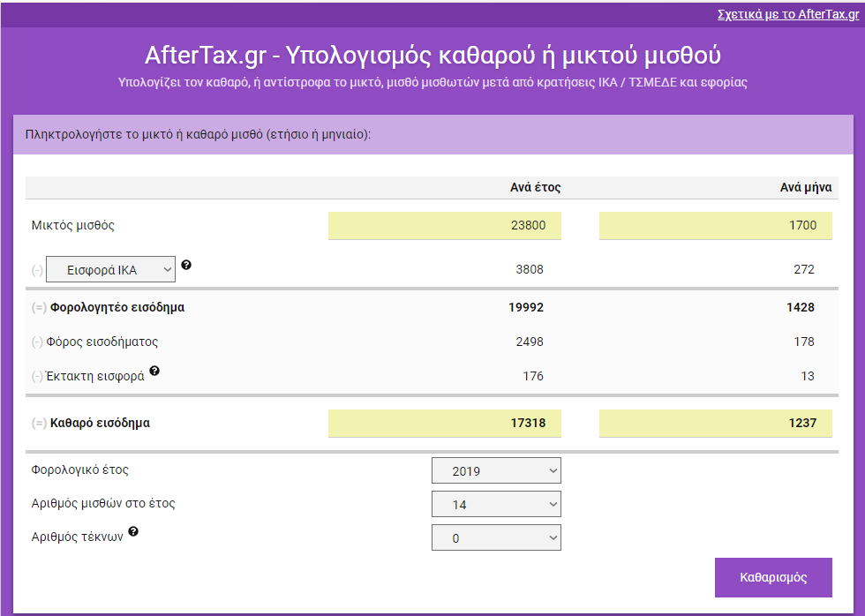Open the Φορολογικό έτος dropdown showing 2019
The image size is (865, 616).
tap(496, 470)
